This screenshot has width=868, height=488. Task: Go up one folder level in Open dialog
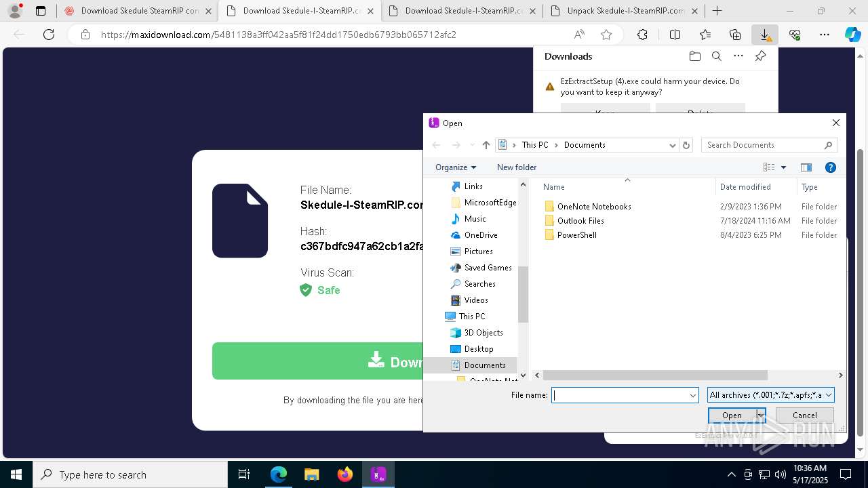486,145
